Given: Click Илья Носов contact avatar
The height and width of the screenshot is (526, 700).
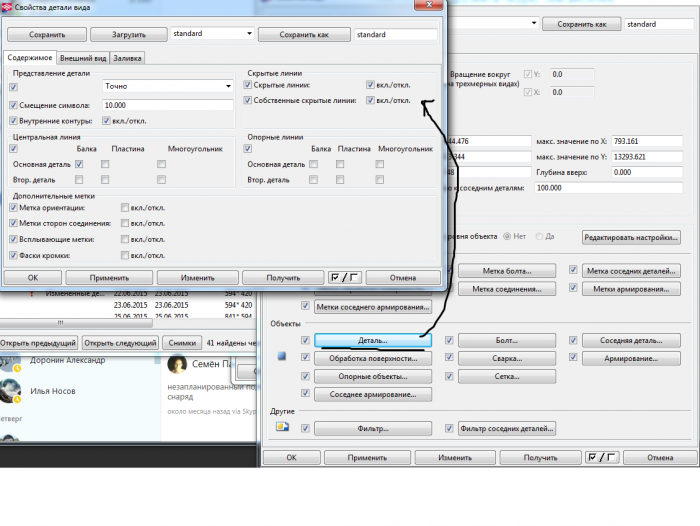Looking at the screenshot, I should point(10,391).
